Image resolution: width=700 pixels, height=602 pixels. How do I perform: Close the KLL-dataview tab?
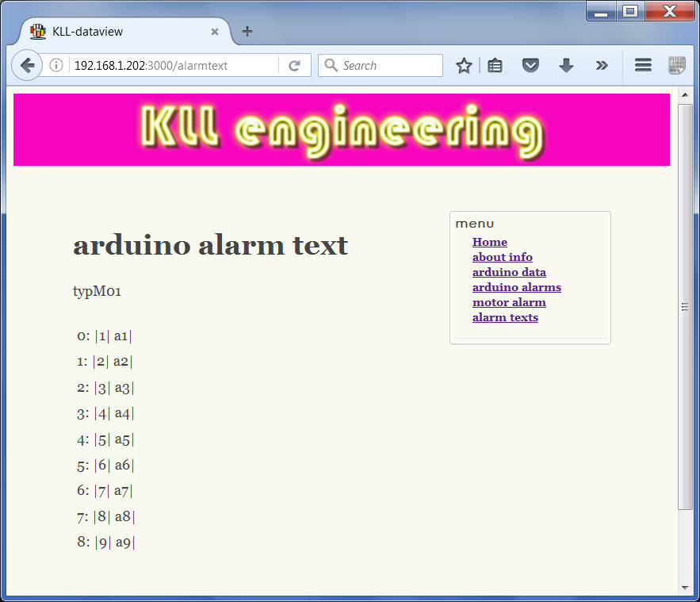[x=214, y=32]
